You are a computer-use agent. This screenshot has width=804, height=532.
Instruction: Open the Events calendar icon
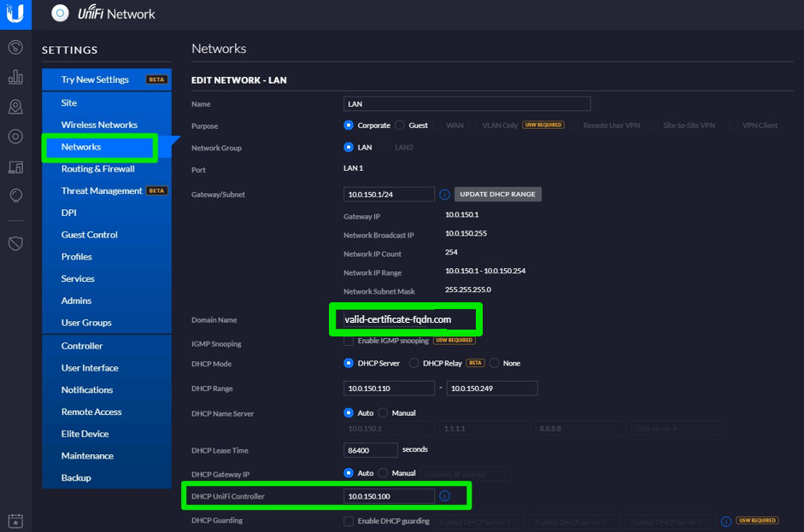coord(15,520)
